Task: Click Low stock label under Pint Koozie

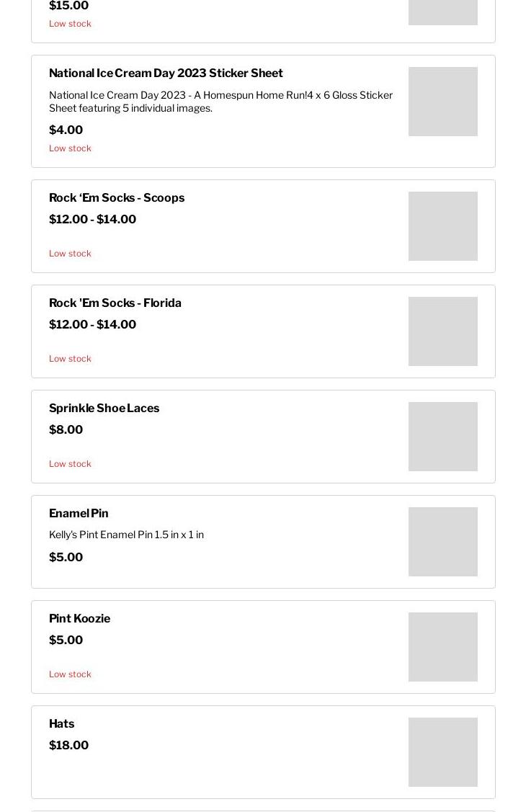Action: [x=70, y=674]
